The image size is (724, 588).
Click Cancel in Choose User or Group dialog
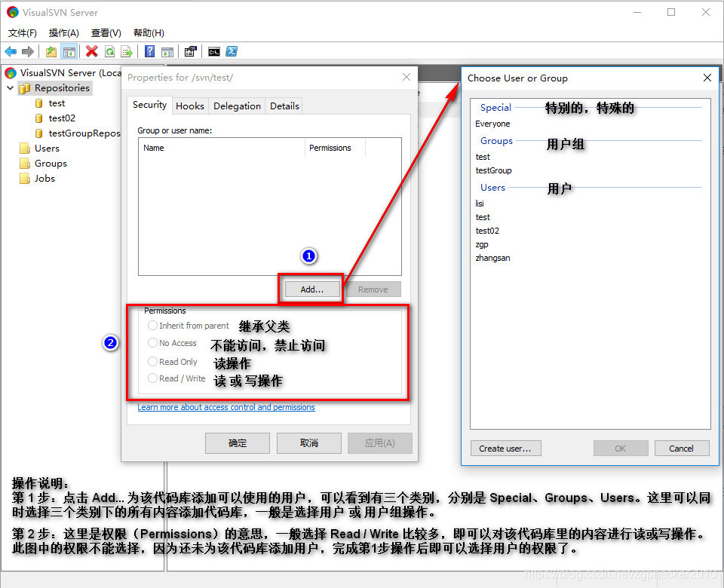tap(682, 448)
